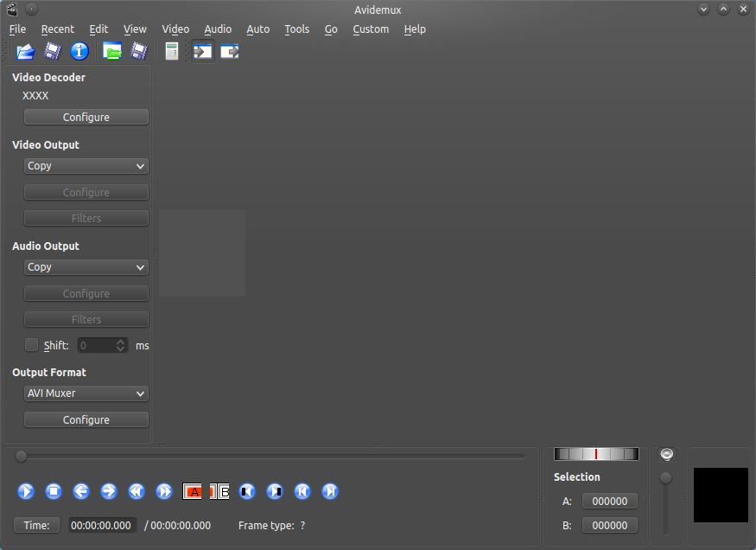
Task: Toggle play input preview toolbar icon
Action: (x=202, y=51)
